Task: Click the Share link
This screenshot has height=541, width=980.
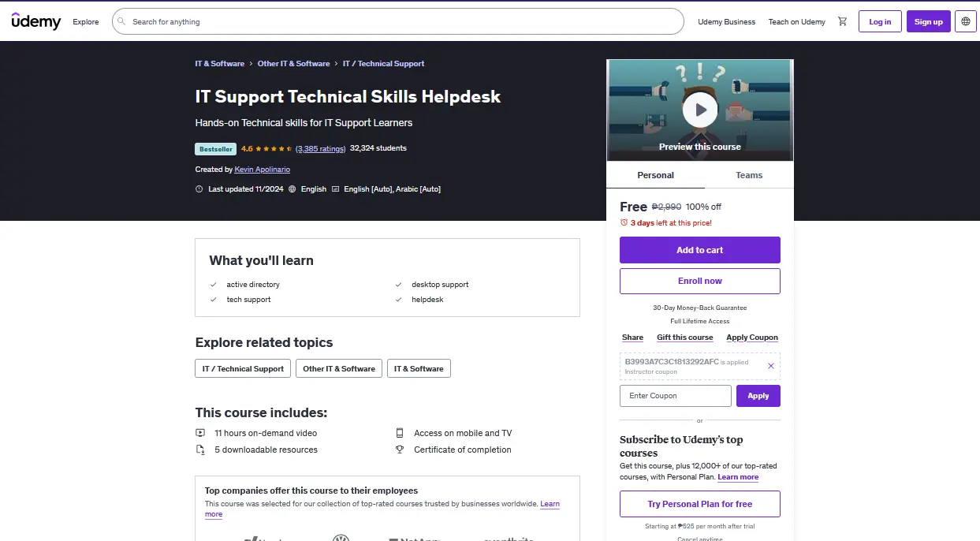Action: 632,338
